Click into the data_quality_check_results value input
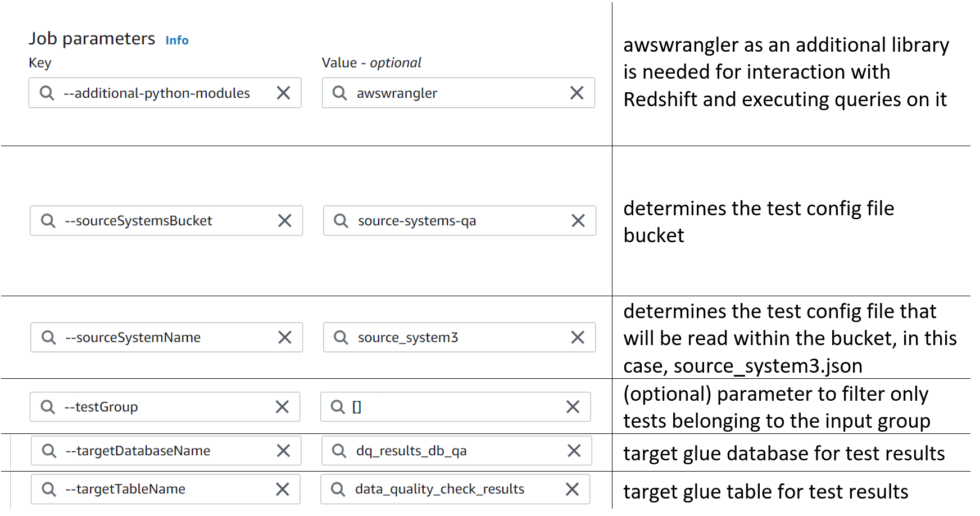Image resolution: width=980 pixels, height=516 pixels. tap(456, 490)
